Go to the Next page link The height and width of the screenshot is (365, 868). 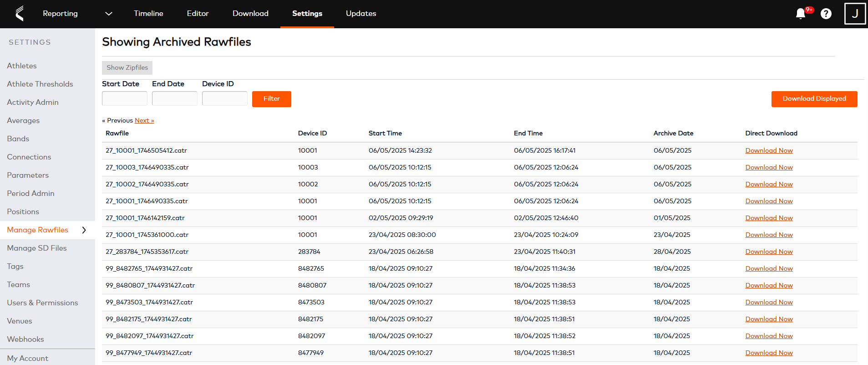click(144, 120)
